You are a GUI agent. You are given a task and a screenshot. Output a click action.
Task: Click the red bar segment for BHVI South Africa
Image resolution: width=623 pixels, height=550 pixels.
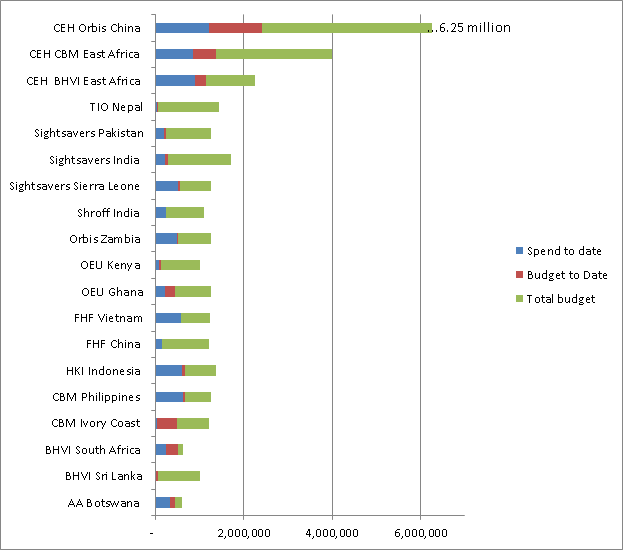172,450
